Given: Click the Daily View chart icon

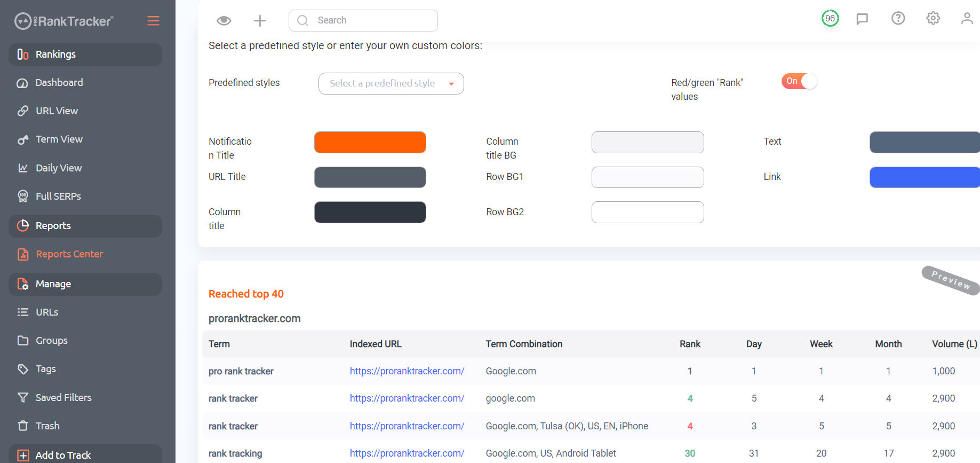Looking at the screenshot, I should (x=22, y=168).
